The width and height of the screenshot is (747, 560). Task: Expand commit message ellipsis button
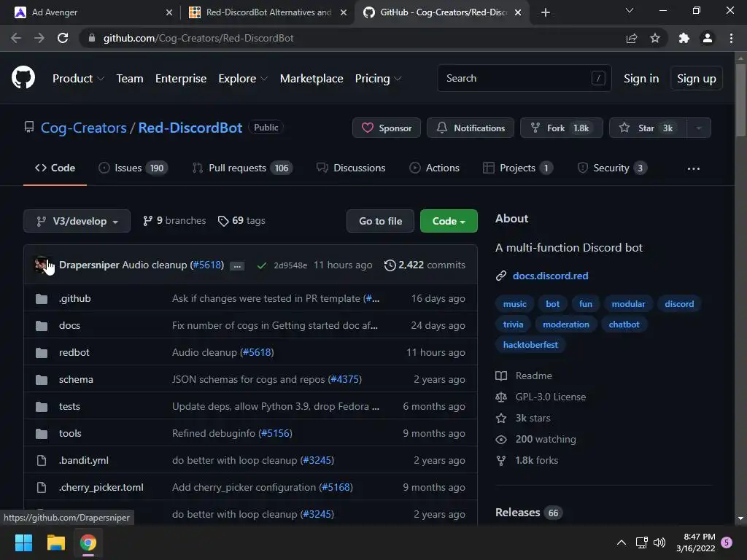[237, 265]
